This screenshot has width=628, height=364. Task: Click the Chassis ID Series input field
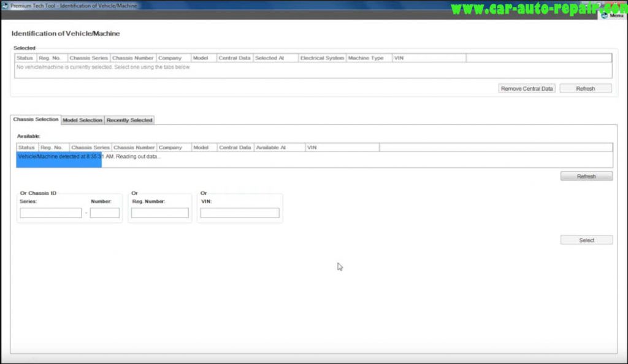point(52,213)
